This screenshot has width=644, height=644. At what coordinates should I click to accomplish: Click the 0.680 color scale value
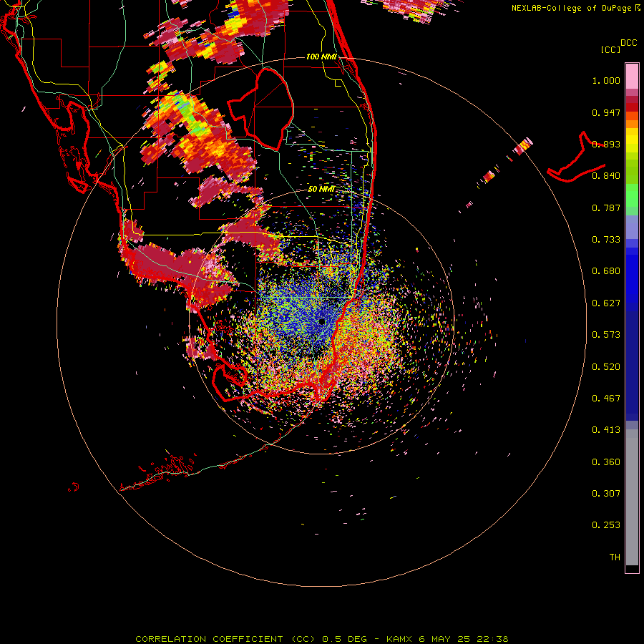click(x=606, y=271)
